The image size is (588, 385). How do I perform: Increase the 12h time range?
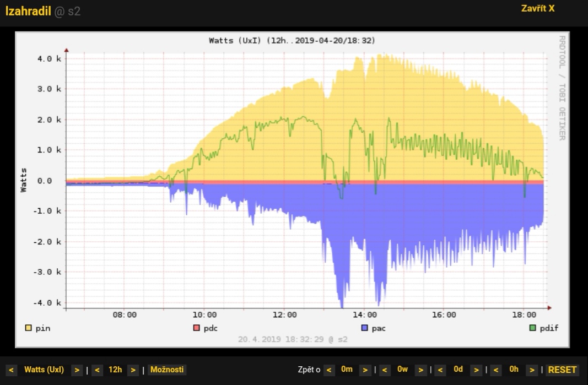pyautogui.click(x=133, y=370)
